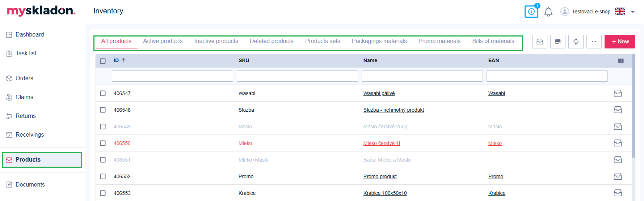Image resolution: width=644 pixels, height=201 pixels.
Task: Open the info panel icon in header
Action: 531,12
